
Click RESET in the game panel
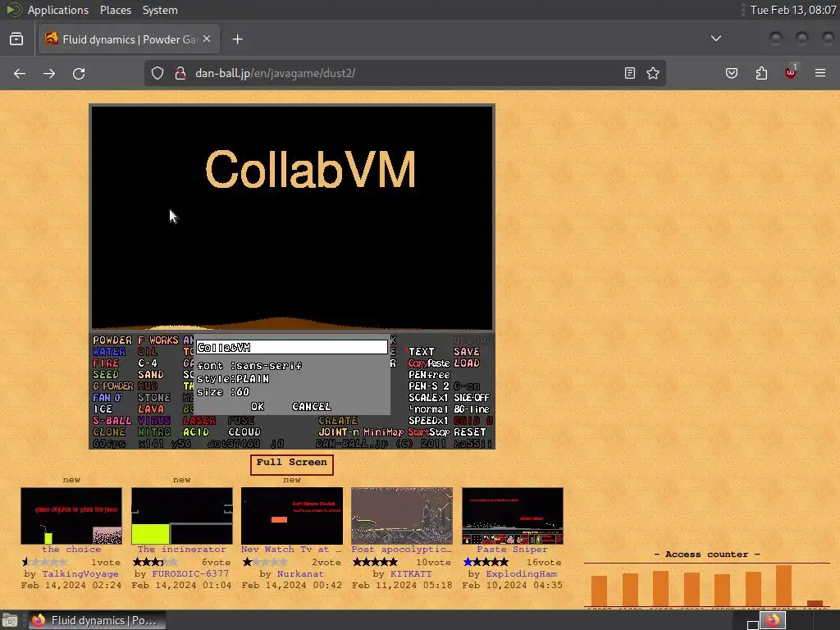(x=470, y=431)
